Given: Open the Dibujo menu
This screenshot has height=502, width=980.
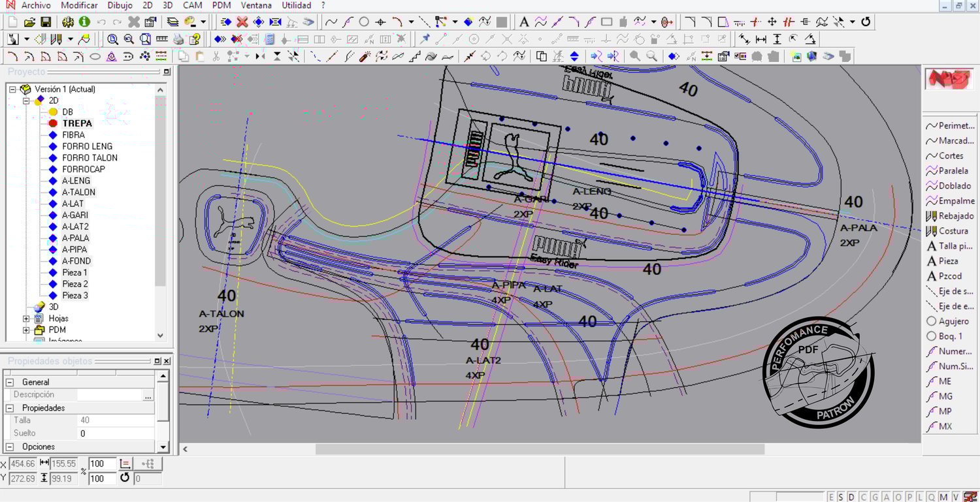Looking at the screenshot, I should coord(120,5).
